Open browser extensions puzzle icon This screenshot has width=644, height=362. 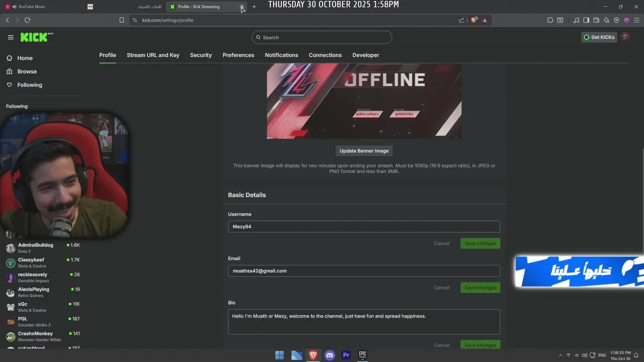(550, 20)
